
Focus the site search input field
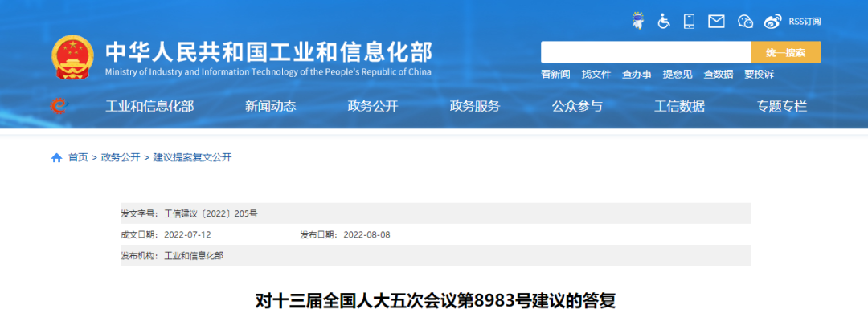pos(646,52)
